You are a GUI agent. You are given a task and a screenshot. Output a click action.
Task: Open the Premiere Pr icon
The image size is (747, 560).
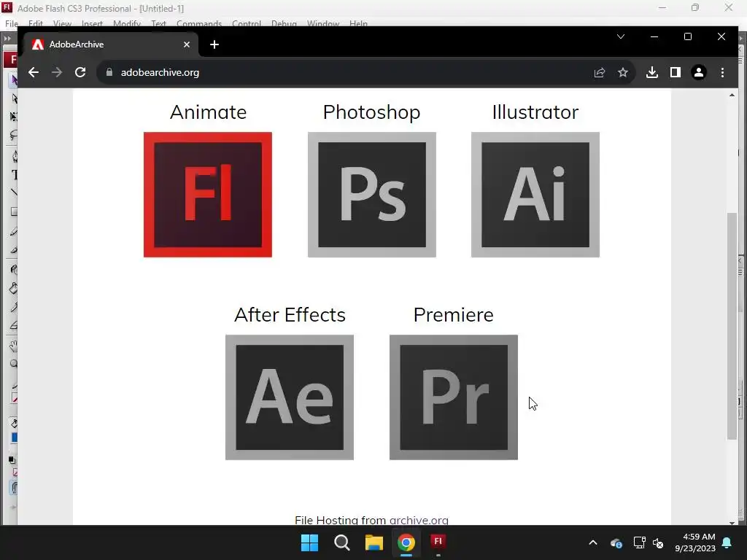coord(454,397)
